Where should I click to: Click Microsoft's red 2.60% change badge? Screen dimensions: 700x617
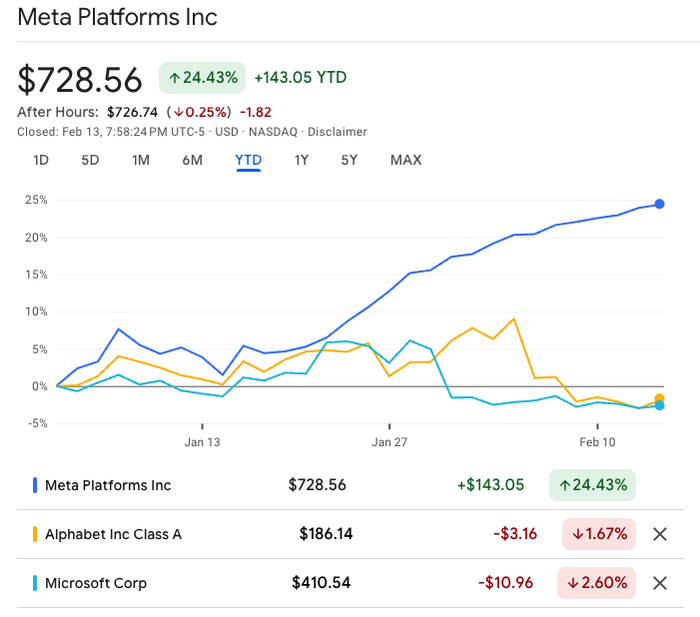(599, 583)
